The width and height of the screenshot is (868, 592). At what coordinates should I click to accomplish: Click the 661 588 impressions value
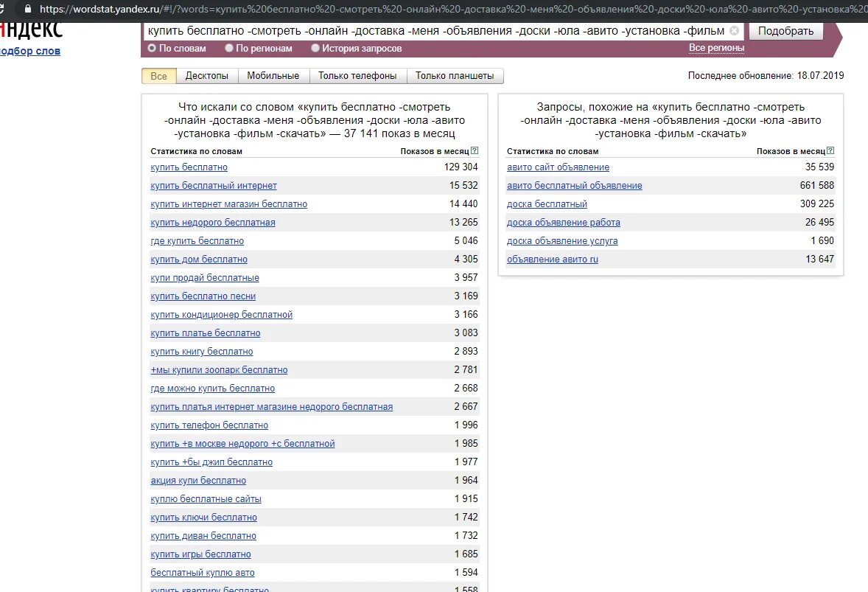click(817, 186)
